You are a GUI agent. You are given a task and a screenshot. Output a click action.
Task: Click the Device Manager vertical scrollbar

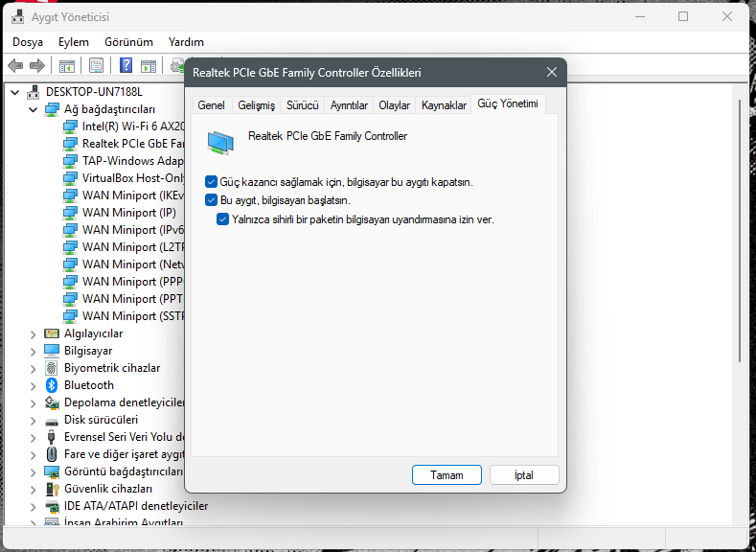[x=740, y=230]
